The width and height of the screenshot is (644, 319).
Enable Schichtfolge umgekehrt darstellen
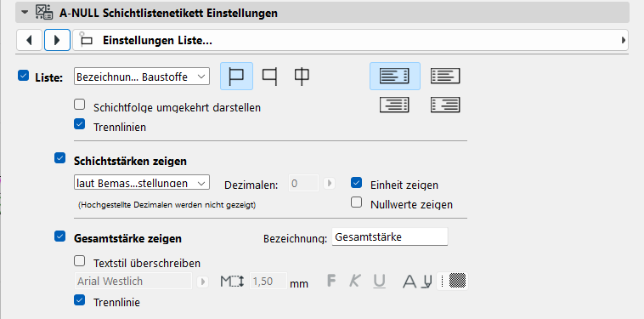(x=79, y=105)
